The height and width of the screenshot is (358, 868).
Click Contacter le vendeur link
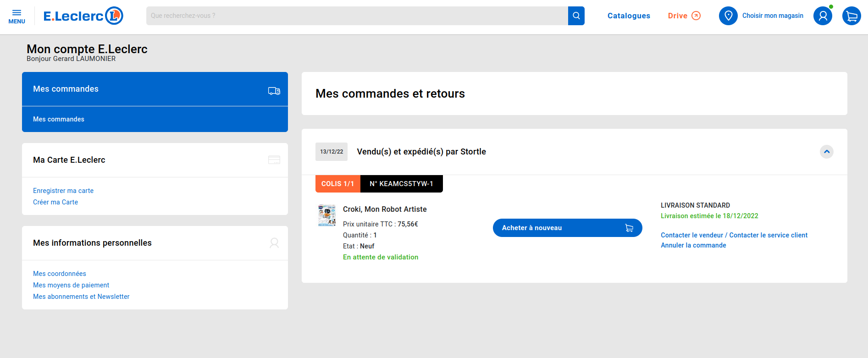pos(691,235)
